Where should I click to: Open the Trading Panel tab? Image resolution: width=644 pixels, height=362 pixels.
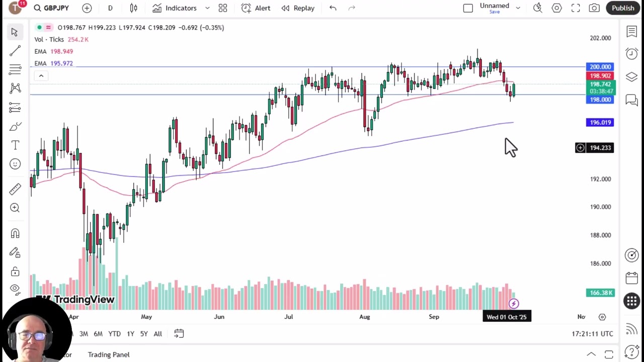[109, 354]
